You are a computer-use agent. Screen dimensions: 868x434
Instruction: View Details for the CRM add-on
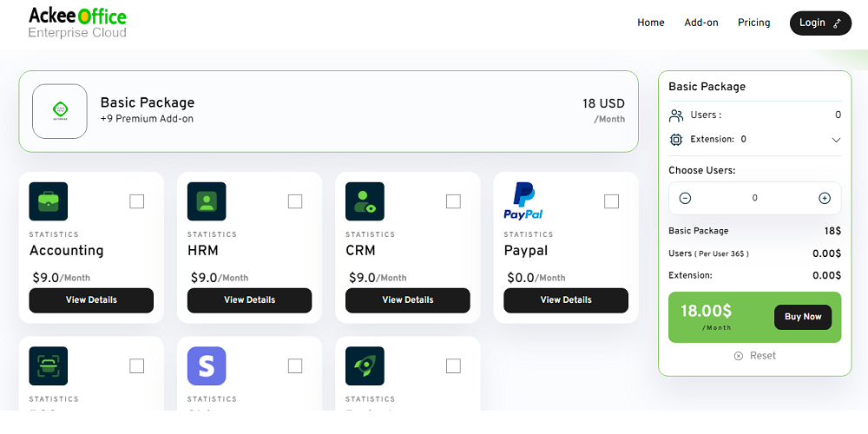tap(408, 300)
